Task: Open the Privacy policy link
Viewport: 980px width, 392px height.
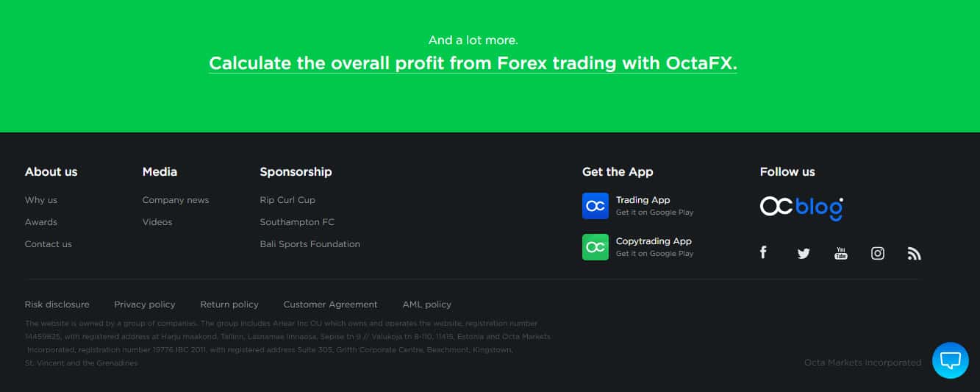Action: click(x=145, y=304)
